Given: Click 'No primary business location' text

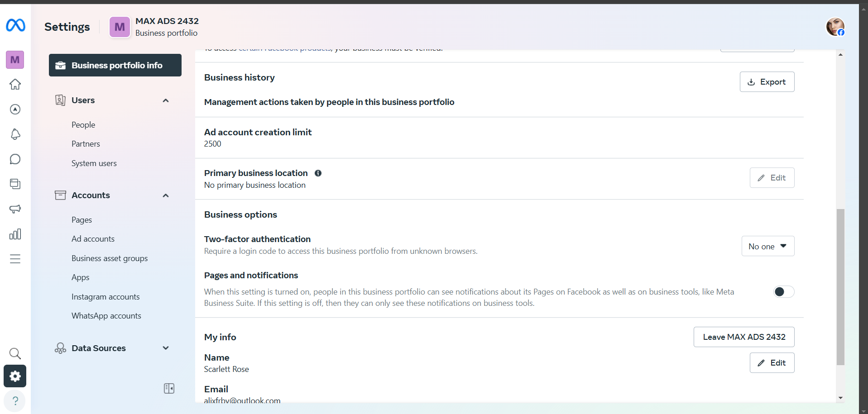Looking at the screenshot, I should (x=255, y=185).
